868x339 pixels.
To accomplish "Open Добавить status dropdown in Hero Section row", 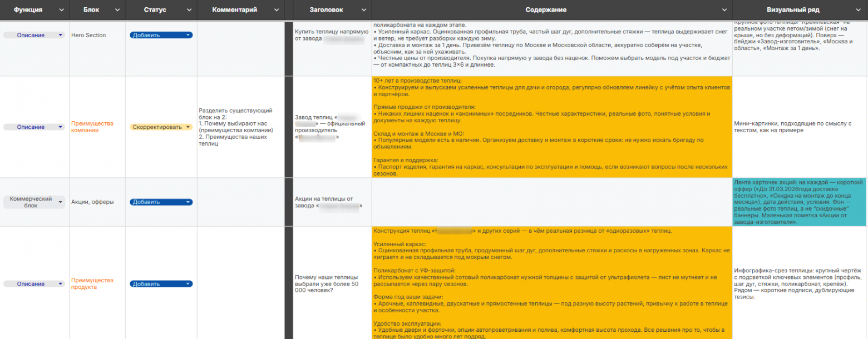I will tap(161, 35).
